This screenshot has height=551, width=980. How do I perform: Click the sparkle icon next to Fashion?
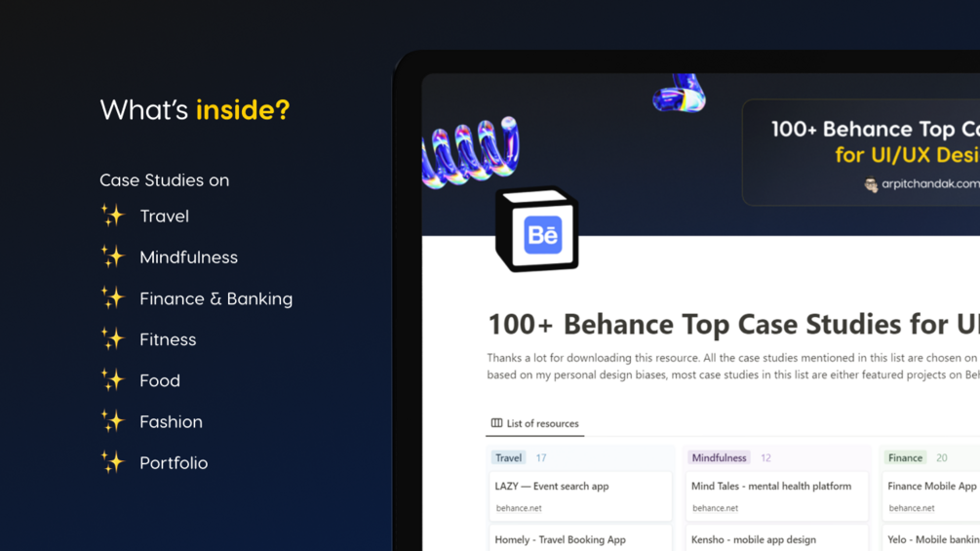(x=112, y=421)
